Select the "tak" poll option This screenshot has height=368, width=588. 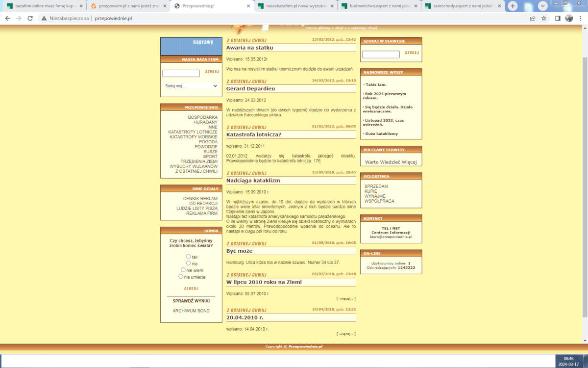tap(189, 257)
